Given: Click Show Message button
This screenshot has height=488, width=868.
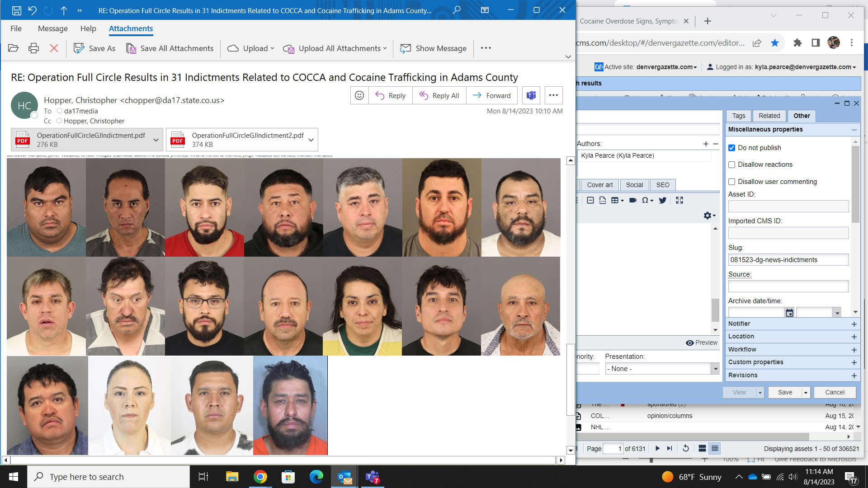Looking at the screenshot, I should 434,48.
